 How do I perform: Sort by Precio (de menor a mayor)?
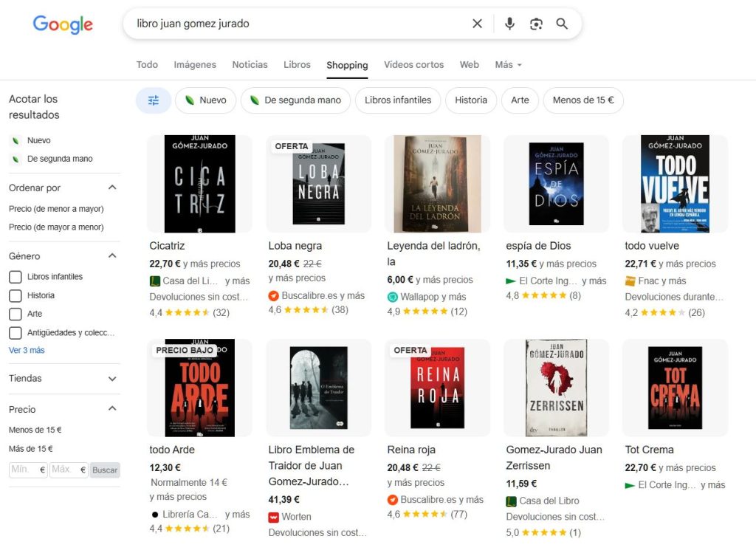pyautogui.click(x=56, y=209)
